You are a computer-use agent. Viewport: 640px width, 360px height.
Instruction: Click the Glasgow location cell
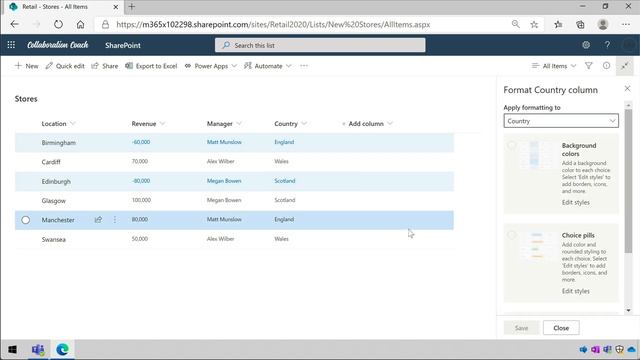coord(53,200)
